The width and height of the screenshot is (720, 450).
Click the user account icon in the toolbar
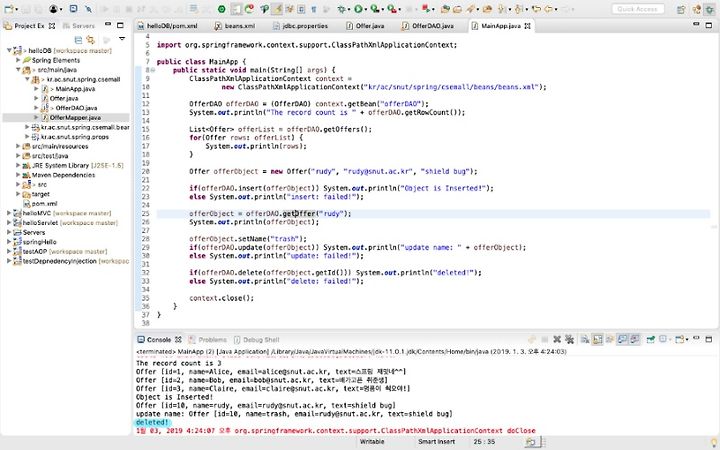(53, 9)
